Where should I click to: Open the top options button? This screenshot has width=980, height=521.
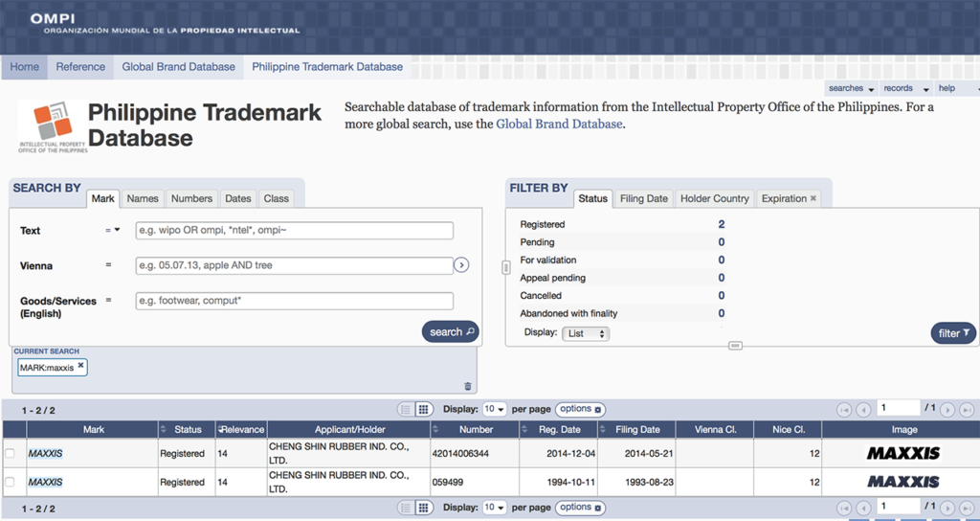(580, 409)
